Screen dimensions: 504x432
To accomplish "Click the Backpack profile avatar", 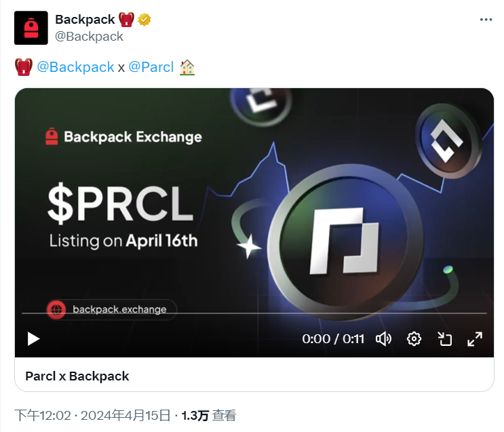I will click(31, 28).
